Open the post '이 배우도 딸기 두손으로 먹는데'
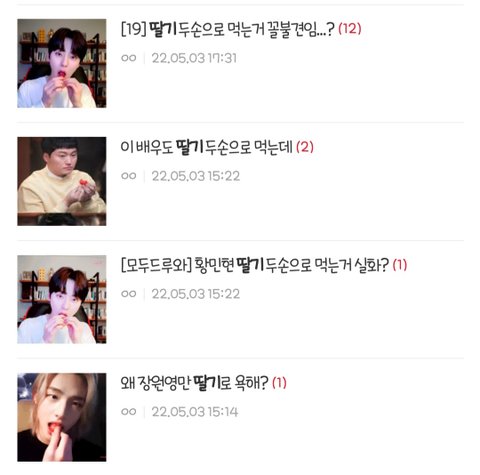Viewport: 480px width, 475px height. pos(206,147)
